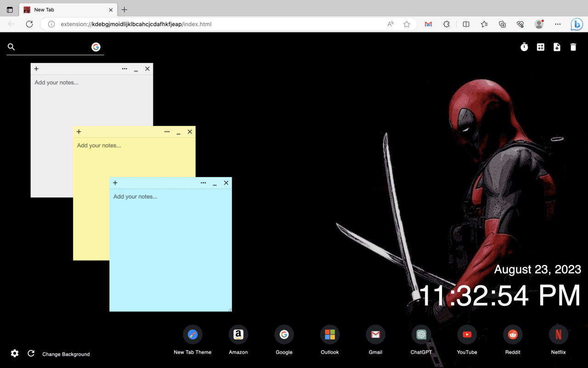Open Browser essentials heart icon
The height and width of the screenshot is (368, 588).
pos(520,24)
